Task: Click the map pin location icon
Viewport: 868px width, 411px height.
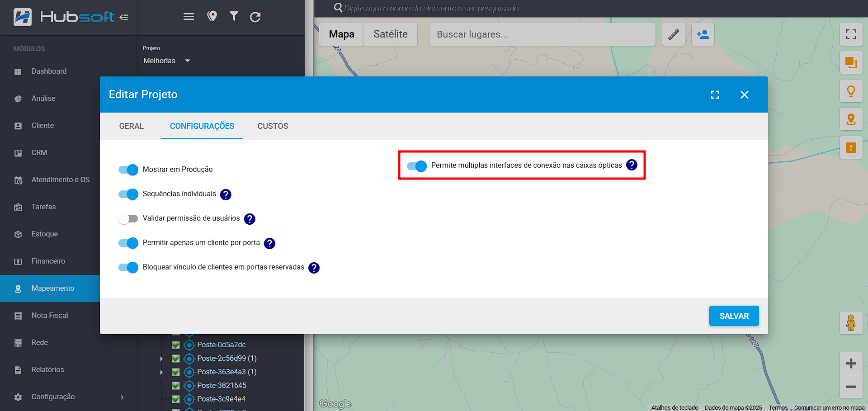Action: click(x=212, y=17)
